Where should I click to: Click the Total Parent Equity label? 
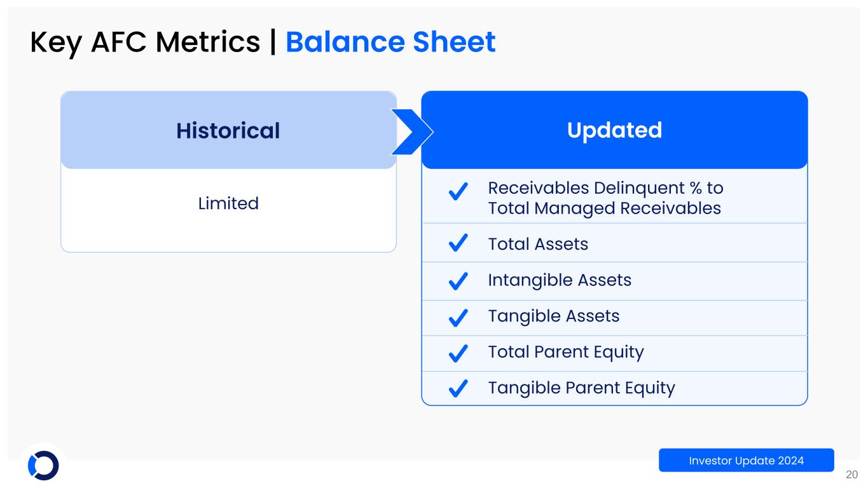click(x=566, y=352)
